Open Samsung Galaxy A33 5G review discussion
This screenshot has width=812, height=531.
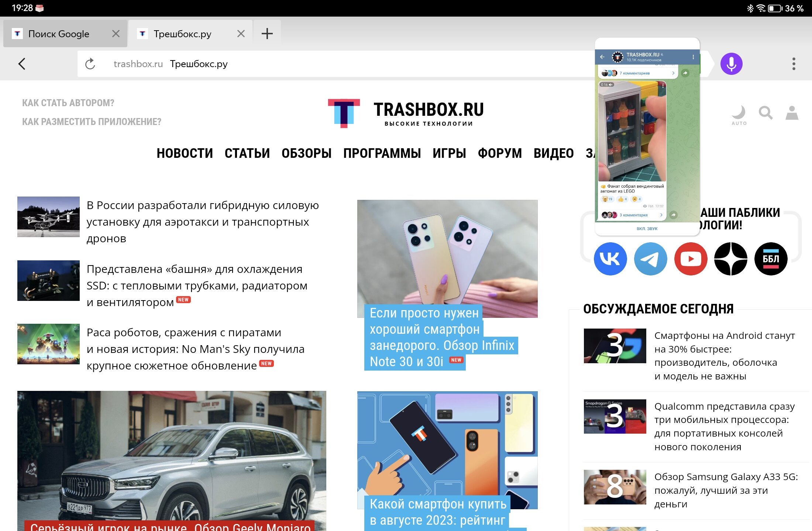[726, 490]
